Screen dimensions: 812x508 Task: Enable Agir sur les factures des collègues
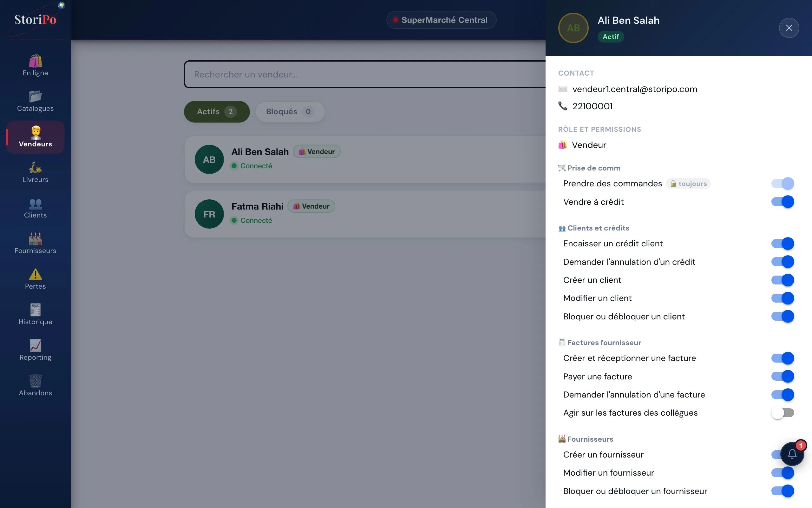(x=783, y=412)
